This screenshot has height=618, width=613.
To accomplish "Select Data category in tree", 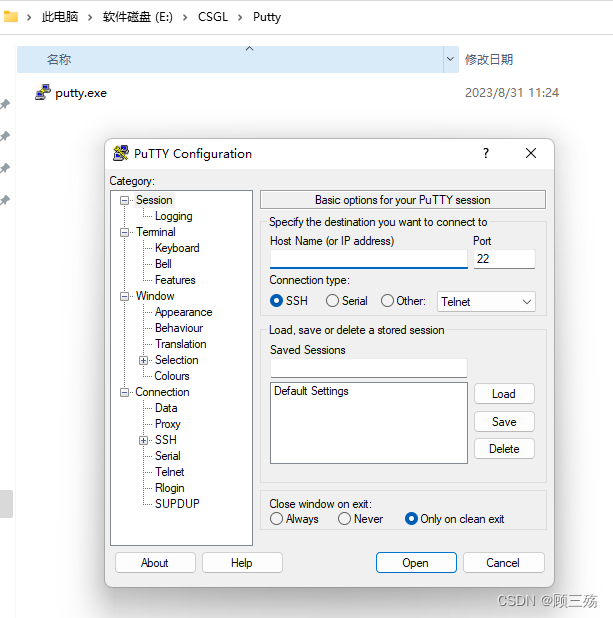I will pos(166,408).
